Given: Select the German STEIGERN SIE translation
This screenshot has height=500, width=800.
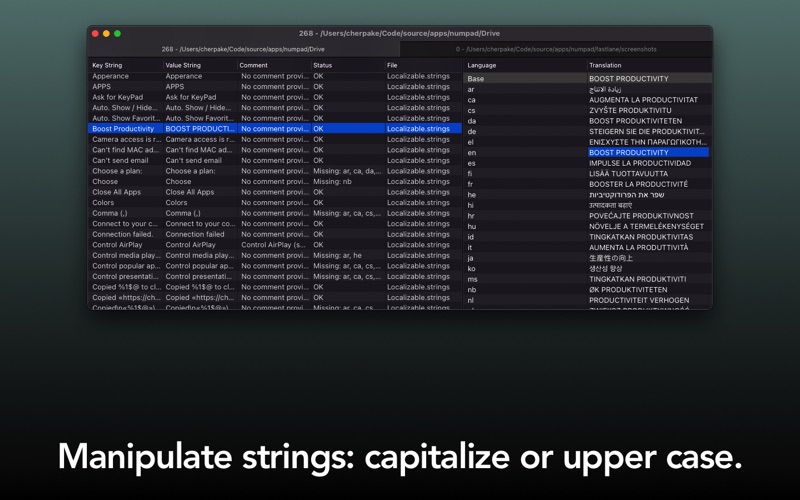Looking at the screenshot, I should click(x=648, y=132).
